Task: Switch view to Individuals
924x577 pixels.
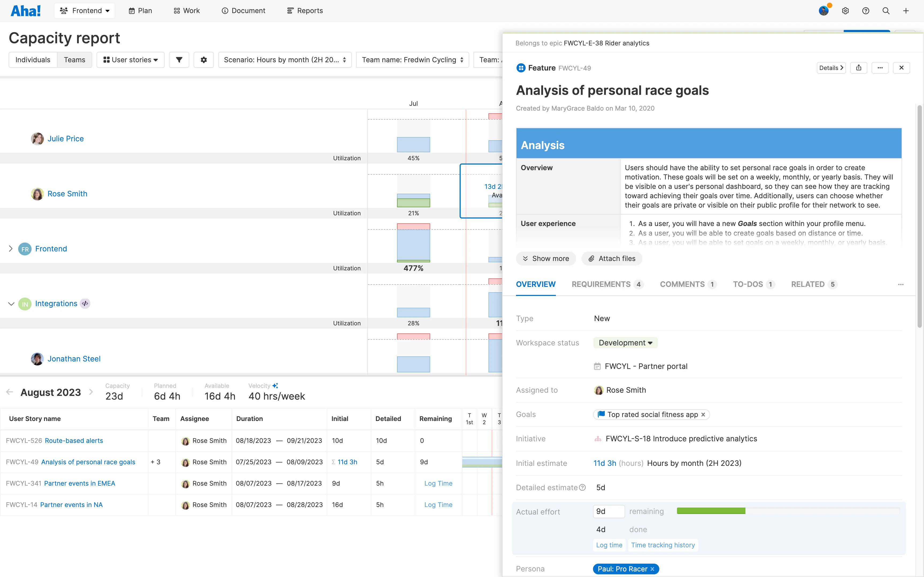Action: [33, 60]
